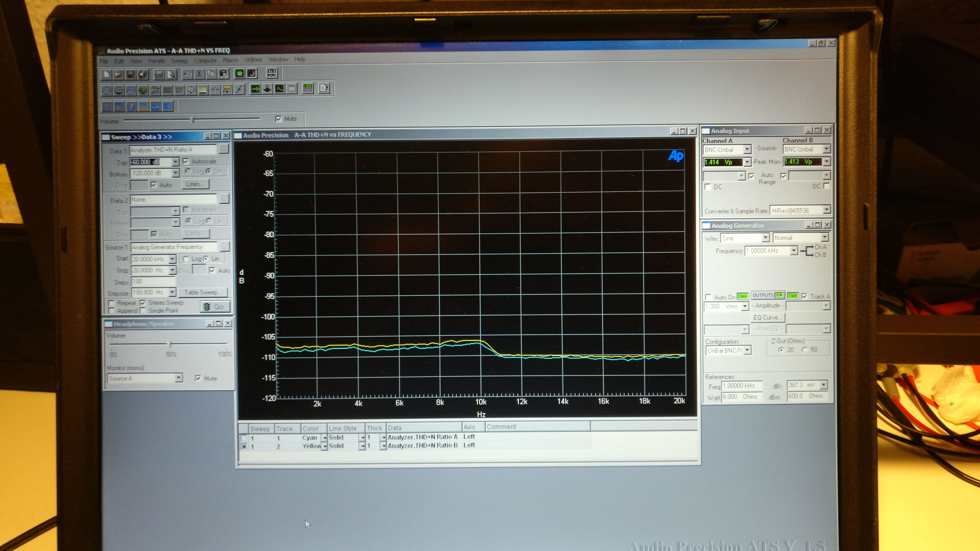This screenshot has height=551, width=980.
Task: Open Monitor Source A dropdown
Action: [178, 378]
